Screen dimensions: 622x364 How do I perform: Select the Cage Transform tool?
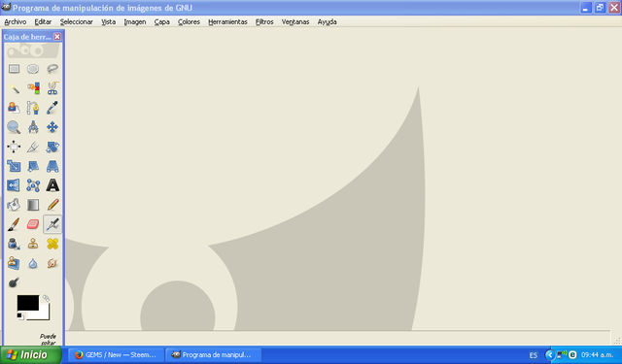33,185
